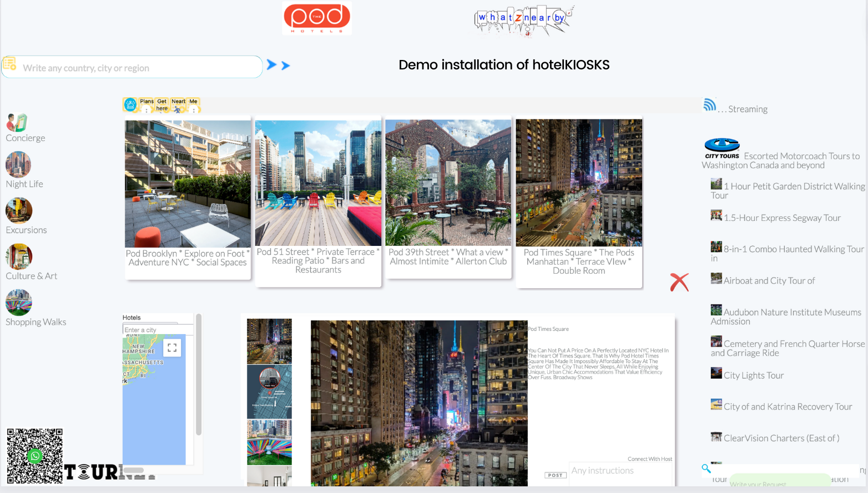868x493 pixels.
Task: Open the Culture & Art icon
Action: click(18, 256)
